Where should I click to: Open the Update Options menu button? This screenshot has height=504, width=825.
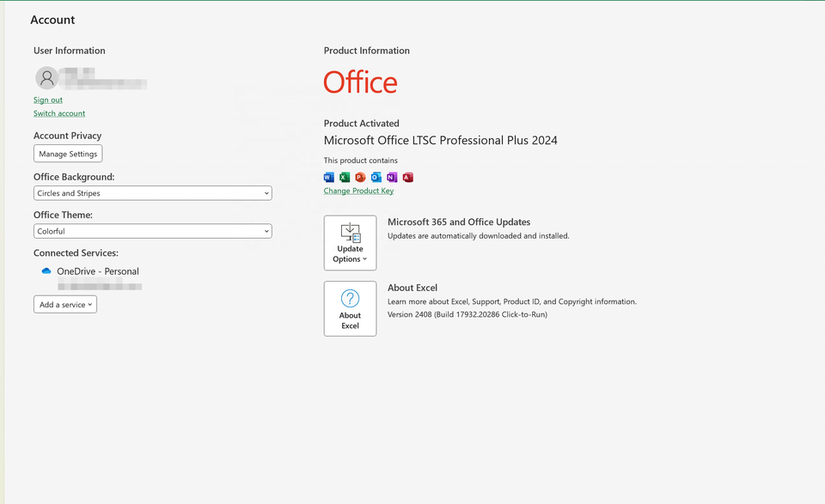[350, 243]
